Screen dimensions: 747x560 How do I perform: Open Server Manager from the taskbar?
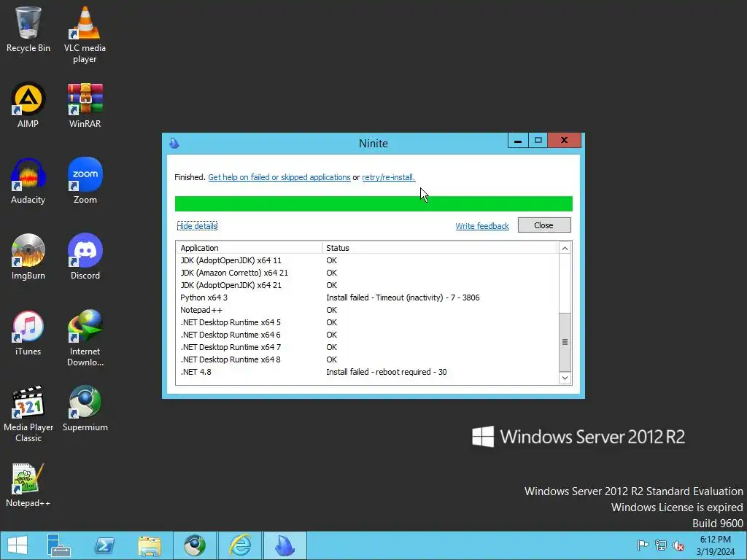[x=59, y=545]
